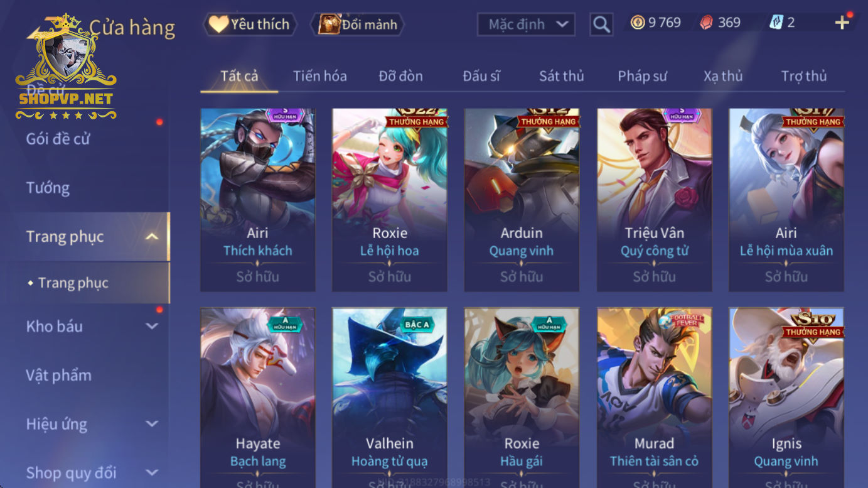The height and width of the screenshot is (488, 868).
Task: Switch to the Sát thủ tab
Action: point(561,76)
